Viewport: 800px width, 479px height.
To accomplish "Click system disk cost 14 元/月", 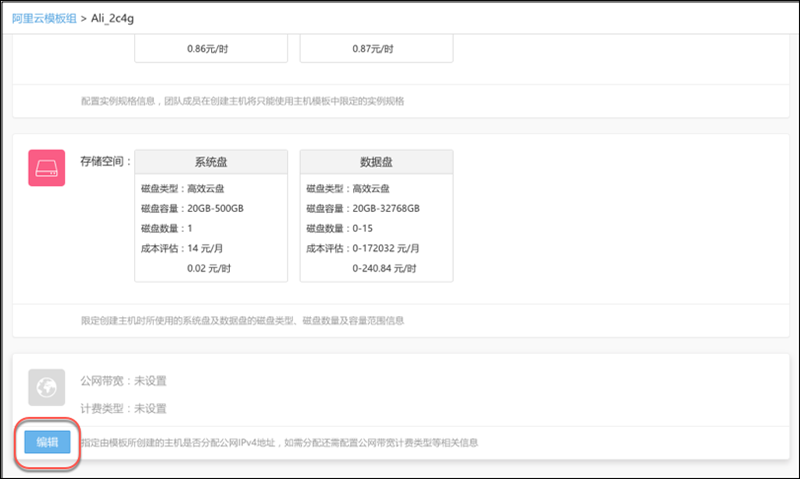I will click(x=188, y=248).
